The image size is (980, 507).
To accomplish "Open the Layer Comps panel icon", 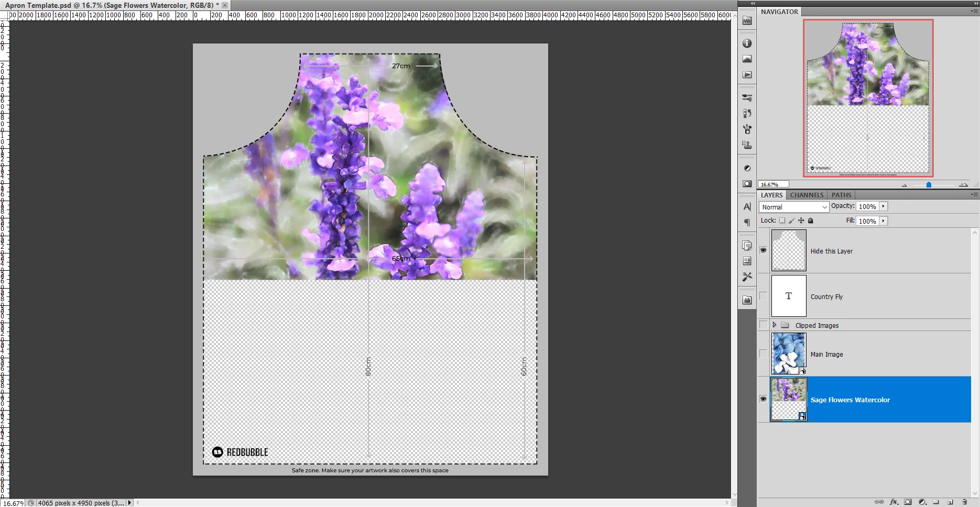I will tap(747, 246).
